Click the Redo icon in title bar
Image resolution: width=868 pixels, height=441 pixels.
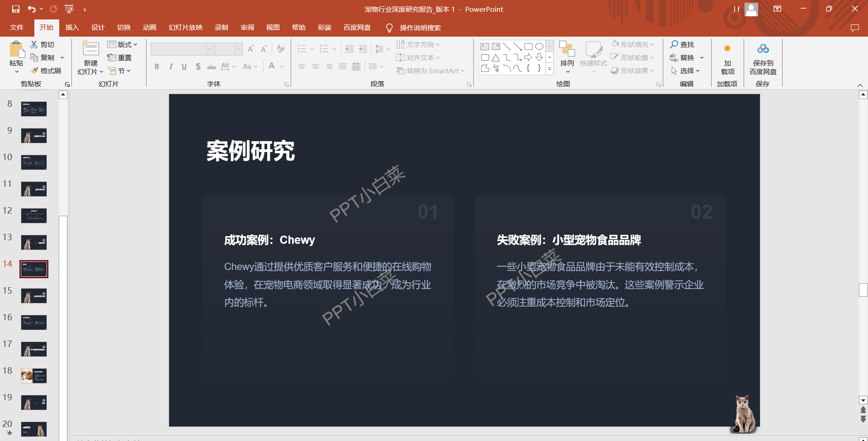[53, 9]
